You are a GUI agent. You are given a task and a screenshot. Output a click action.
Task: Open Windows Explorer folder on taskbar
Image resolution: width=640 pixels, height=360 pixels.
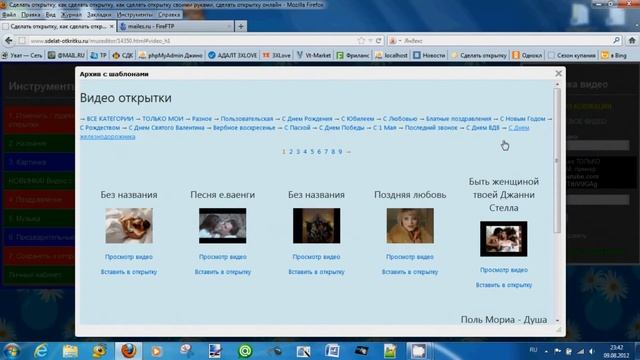pyautogui.click(x=70, y=351)
